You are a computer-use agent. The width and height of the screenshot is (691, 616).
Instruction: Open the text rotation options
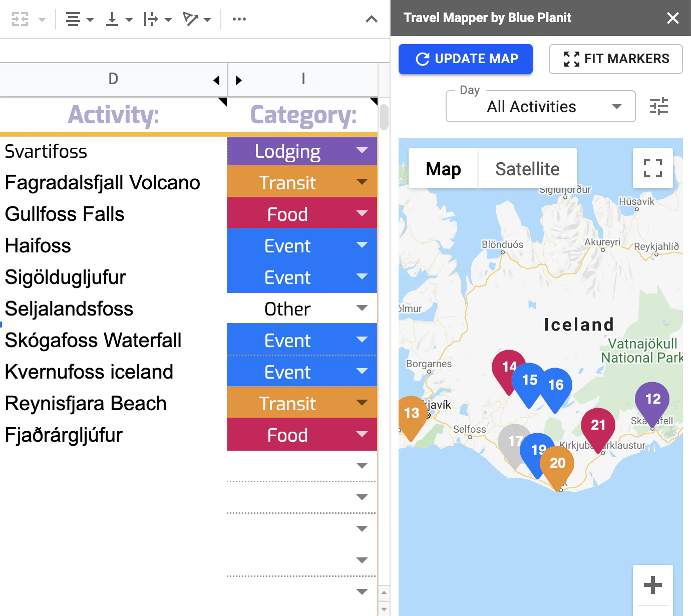click(197, 19)
